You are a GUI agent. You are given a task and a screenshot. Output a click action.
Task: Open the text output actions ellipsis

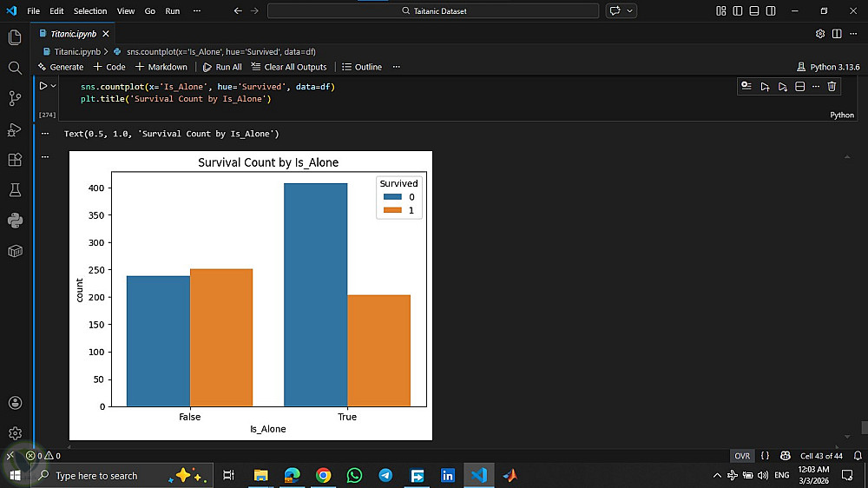coord(45,134)
